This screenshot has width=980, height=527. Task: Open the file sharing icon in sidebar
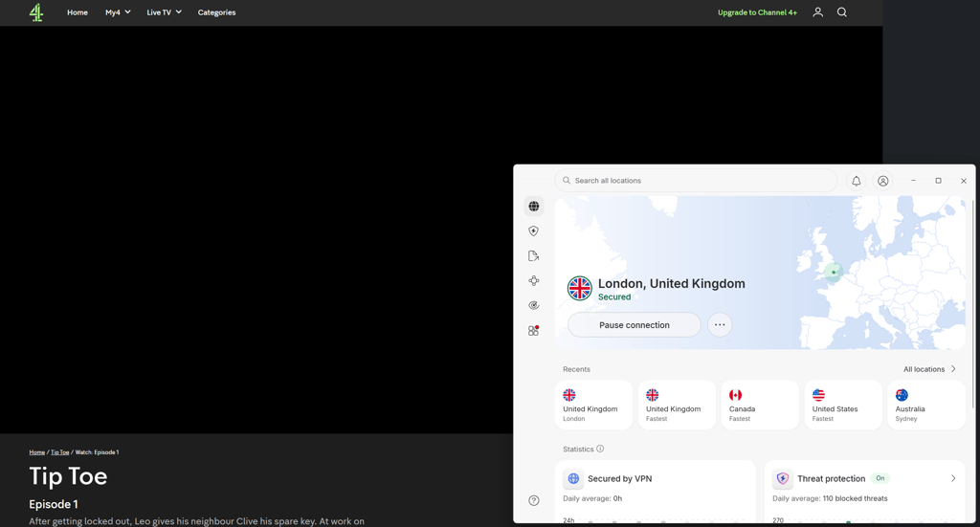[x=534, y=256]
